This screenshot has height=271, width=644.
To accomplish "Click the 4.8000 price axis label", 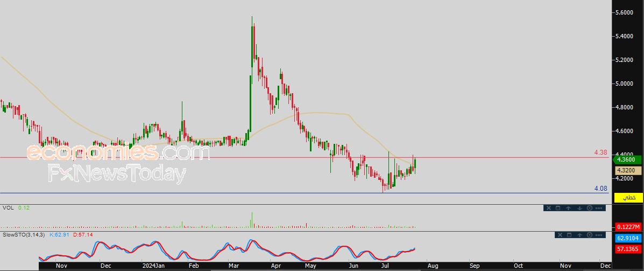I will (624, 107).
